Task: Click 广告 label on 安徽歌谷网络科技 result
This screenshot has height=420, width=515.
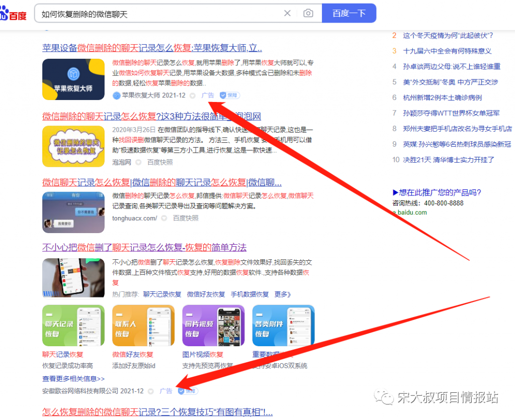Action: [166, 391]
